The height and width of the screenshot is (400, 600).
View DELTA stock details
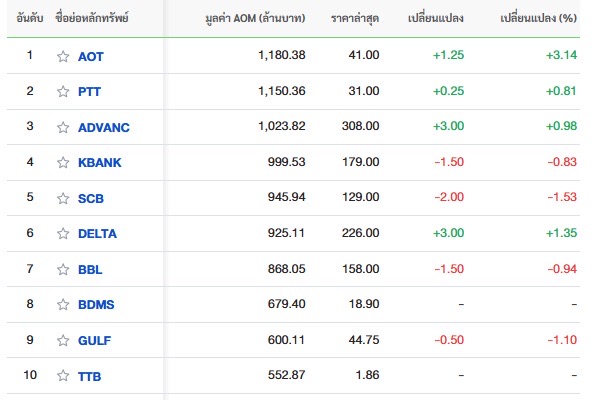click(x=97, y=233)
